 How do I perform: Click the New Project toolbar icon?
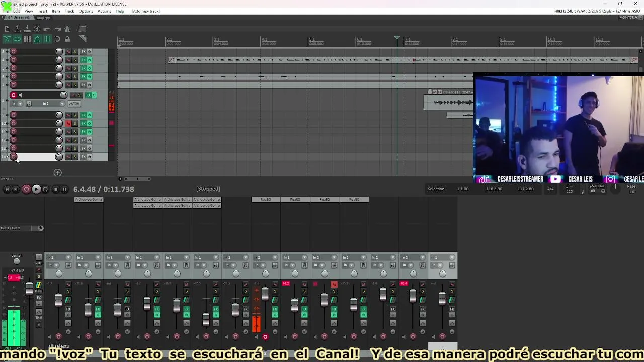point(7,29)
